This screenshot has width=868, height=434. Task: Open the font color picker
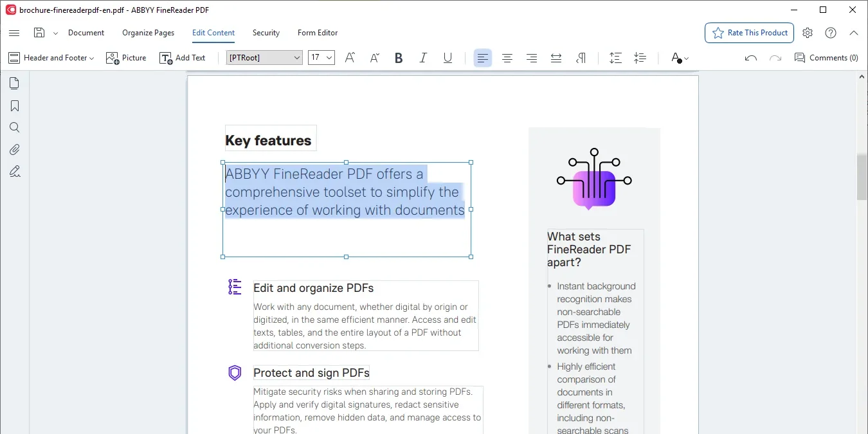[x=680, y=58]
